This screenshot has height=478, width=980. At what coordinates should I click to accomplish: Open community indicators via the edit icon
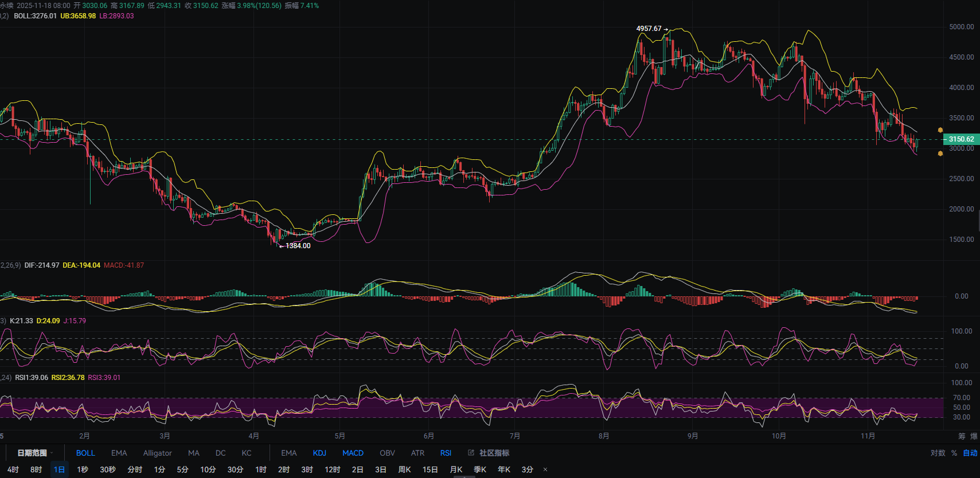pos(471,453)
